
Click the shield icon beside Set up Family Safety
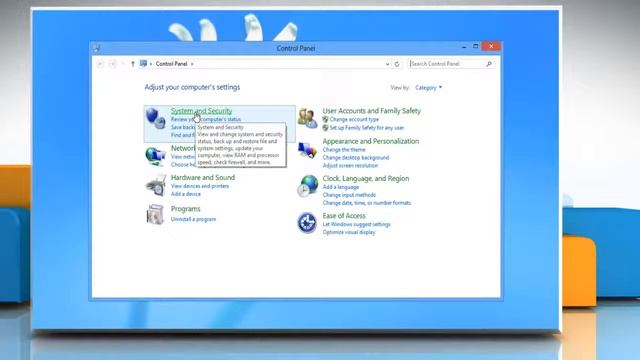pyautogui.click(x=325, y=128)
